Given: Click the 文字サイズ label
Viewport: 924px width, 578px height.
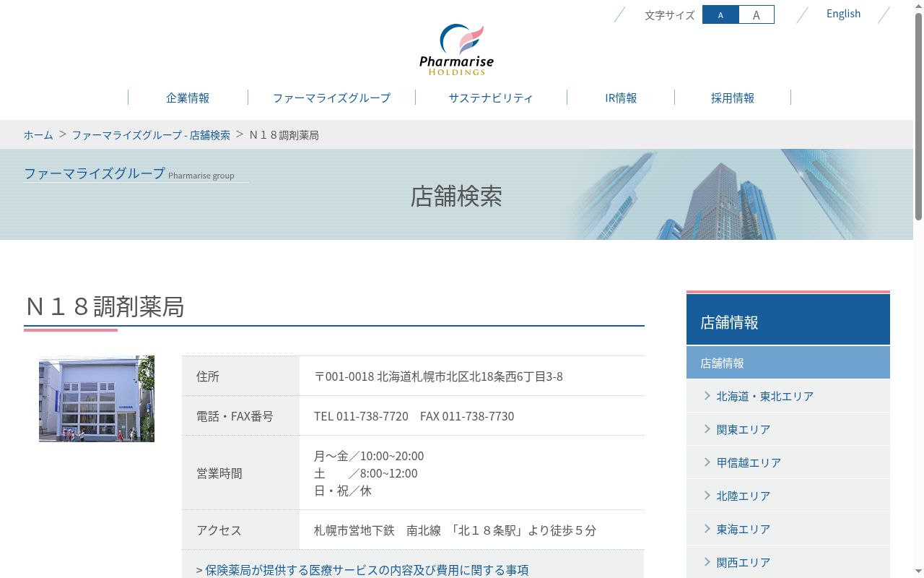Looking at the screenshot, I should click(669, 14).
